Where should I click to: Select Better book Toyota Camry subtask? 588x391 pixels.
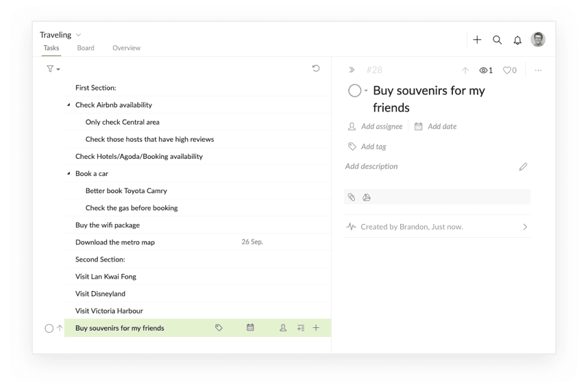(x=197, y=190)
